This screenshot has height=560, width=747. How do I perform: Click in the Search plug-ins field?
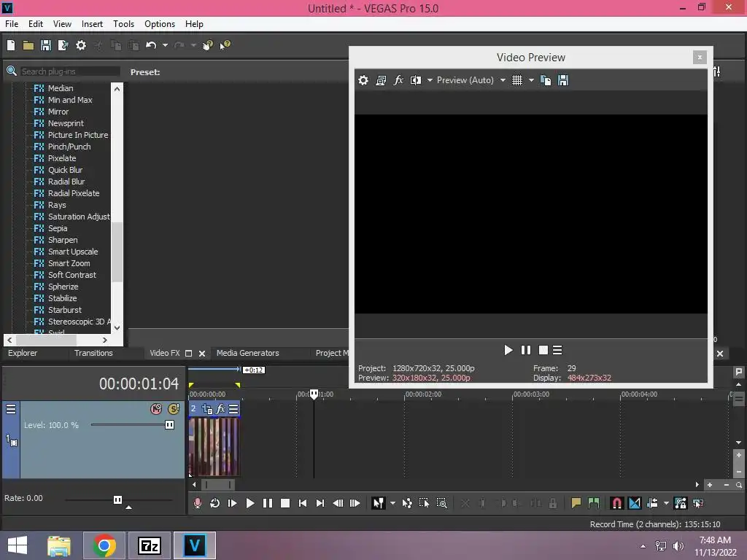pos(70,71)
